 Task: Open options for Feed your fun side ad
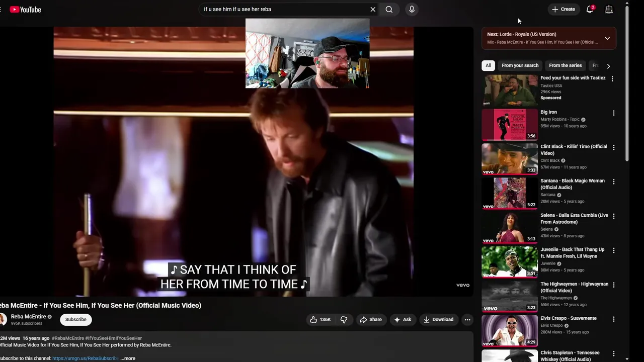coord(612,78)
